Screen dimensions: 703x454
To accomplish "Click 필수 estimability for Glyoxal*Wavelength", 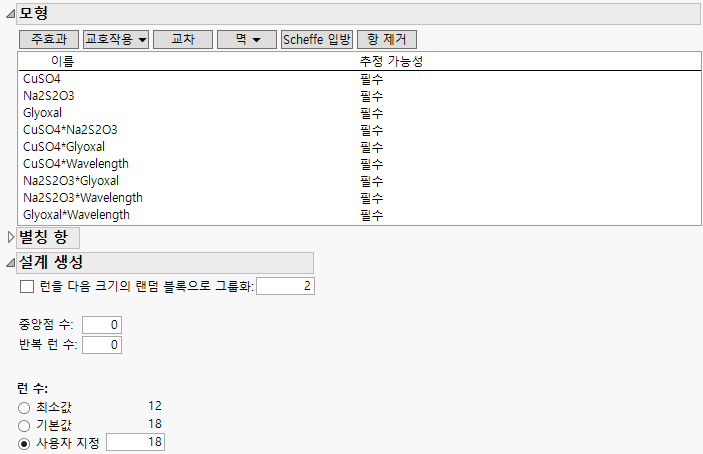I will (372, 216).
